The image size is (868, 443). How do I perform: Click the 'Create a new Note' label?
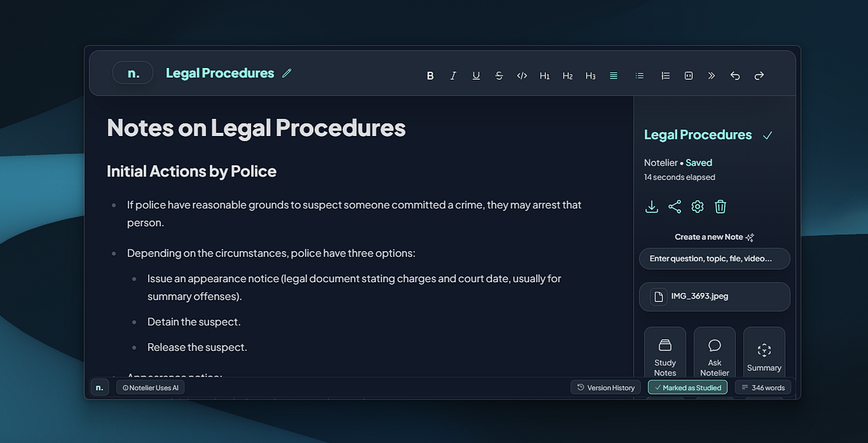tap(708, 237)
